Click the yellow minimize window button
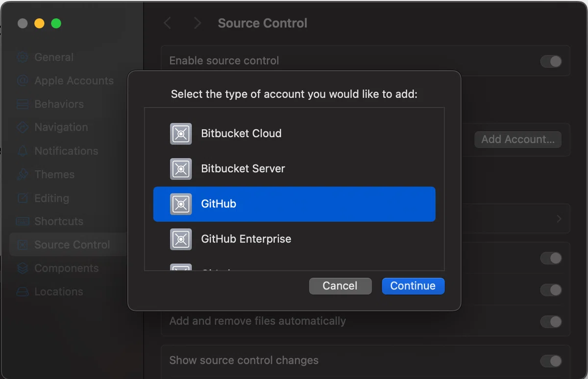Screen dimensions: 588x379 (39, 23)
